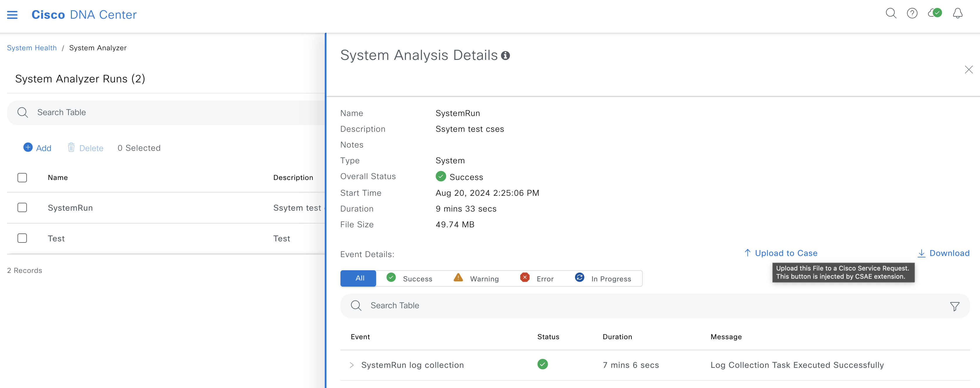Click the '9 mins 33 secs' duration value
The width and height of the screenshot is (980, 388).
(466, 209)
